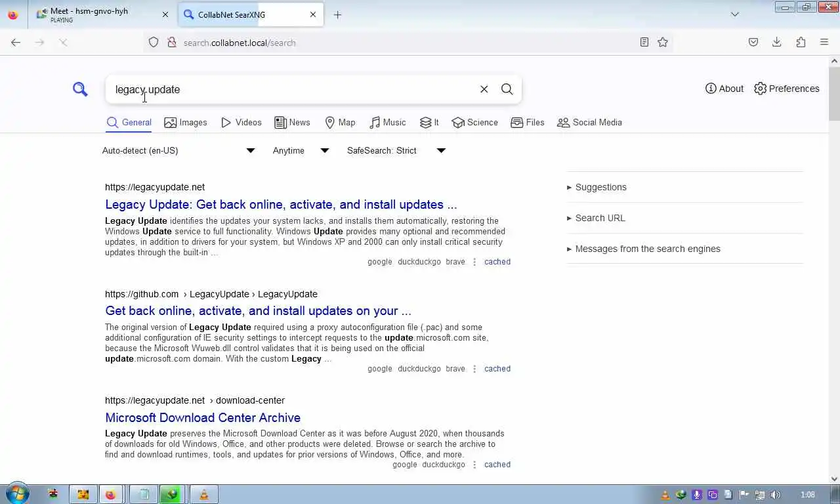Switch to the It category

pos(429,123)
